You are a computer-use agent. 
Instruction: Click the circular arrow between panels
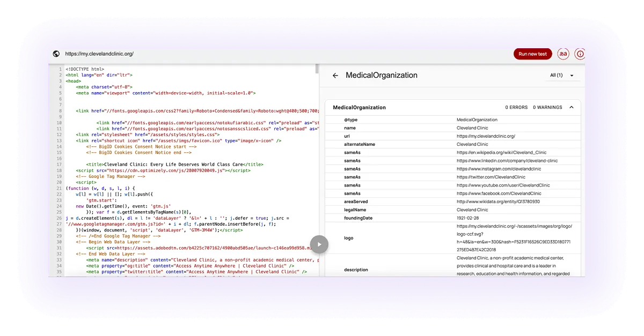point(319,244)
